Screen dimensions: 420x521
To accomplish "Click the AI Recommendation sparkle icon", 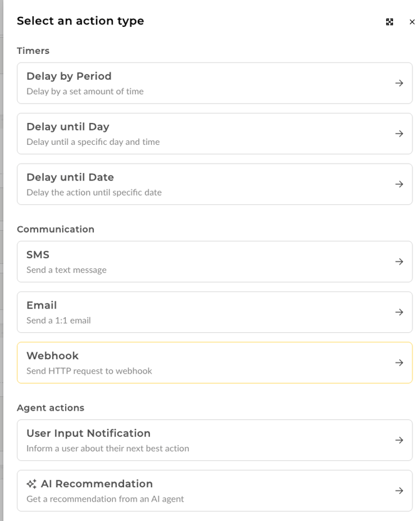I will coord(31,484).
